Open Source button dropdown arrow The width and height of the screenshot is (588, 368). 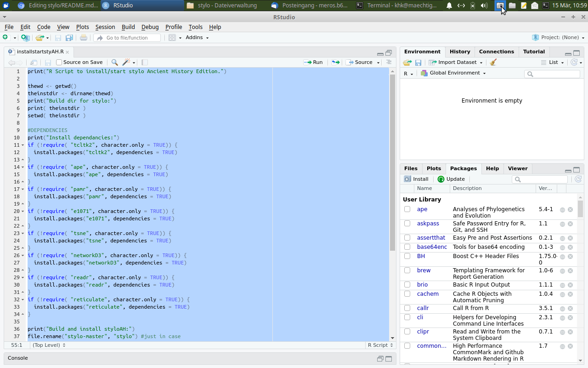pyautogui.click(x=379, y=63)
